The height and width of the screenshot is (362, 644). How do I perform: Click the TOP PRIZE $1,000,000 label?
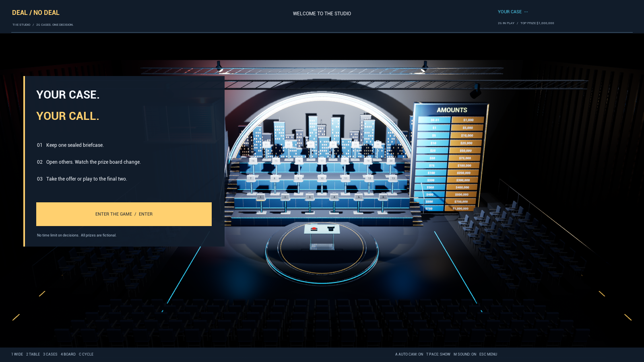537,23
